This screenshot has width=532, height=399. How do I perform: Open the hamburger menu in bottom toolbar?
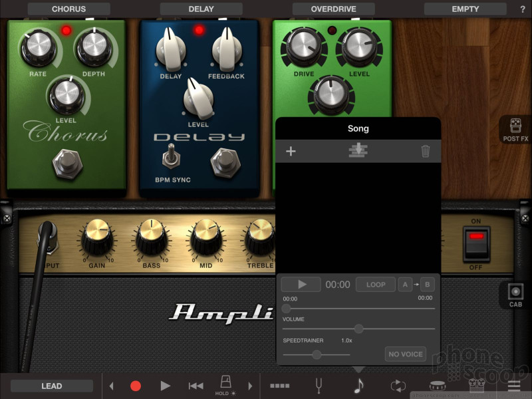514,386
